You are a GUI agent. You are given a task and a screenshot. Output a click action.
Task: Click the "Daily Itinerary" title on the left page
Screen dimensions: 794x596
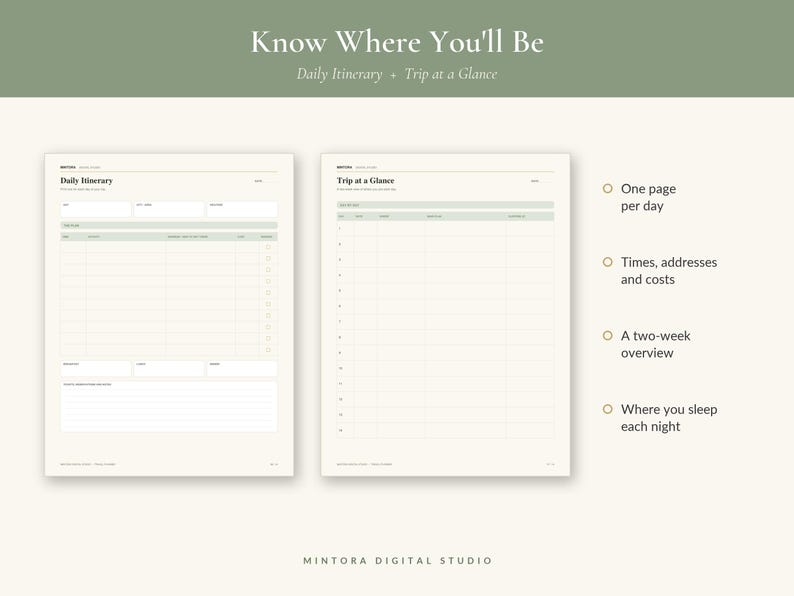point(87,180)
